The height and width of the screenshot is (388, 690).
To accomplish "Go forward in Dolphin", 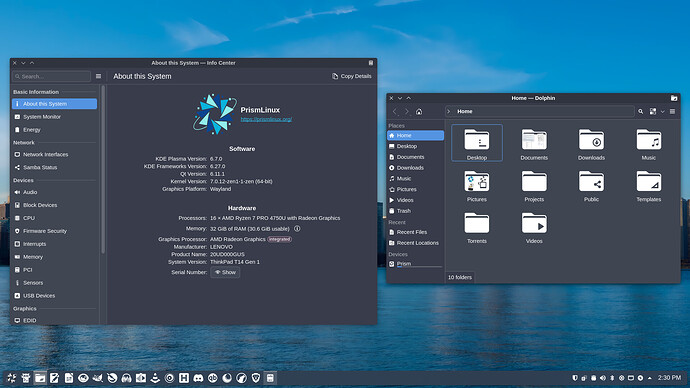I will coord(407,112).
